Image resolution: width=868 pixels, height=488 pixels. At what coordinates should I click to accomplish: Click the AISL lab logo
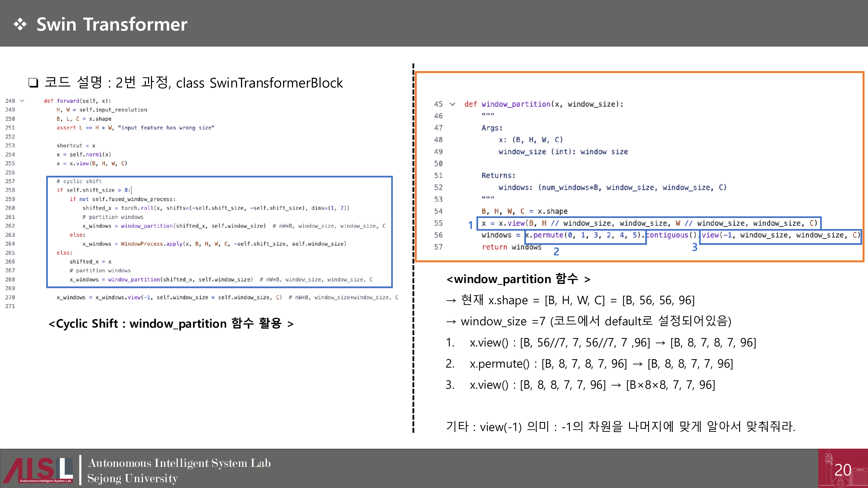pos(38,470)
